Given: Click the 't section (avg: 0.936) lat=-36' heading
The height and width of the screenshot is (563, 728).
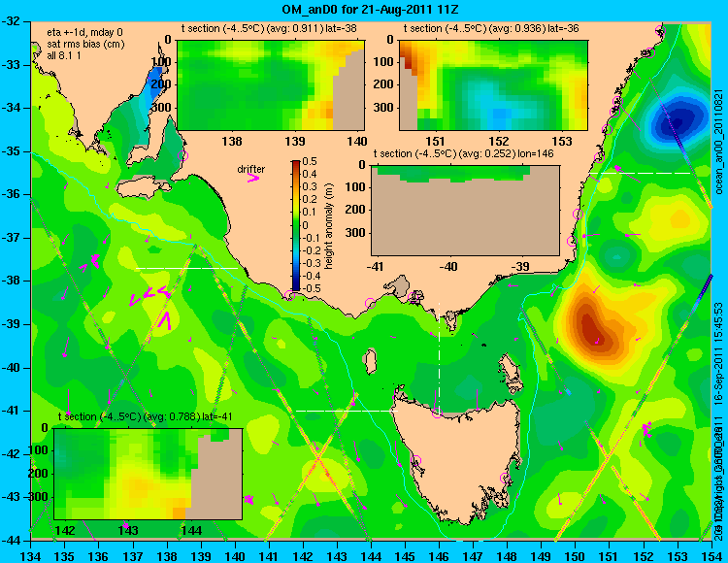Looking at the screenshot, I should tap(491, 28).
